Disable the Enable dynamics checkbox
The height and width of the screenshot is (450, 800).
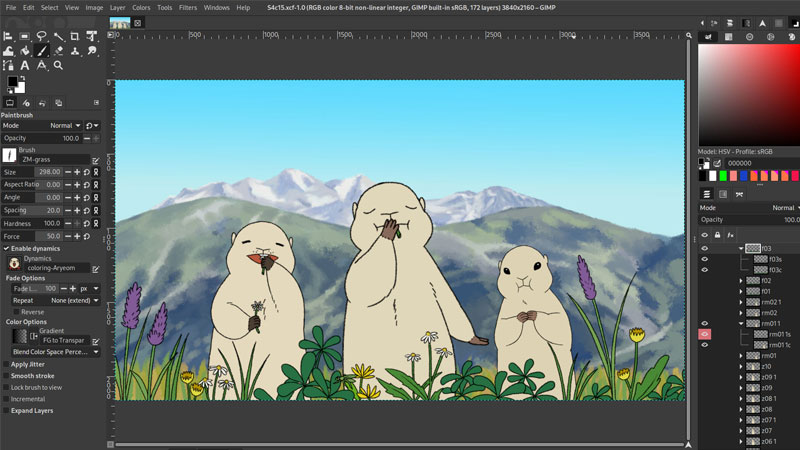6,248
